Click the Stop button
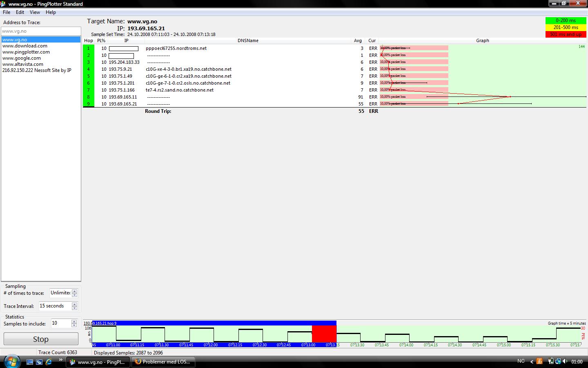Viewport: 588px width, 368px height. click(x=41, y=339)
